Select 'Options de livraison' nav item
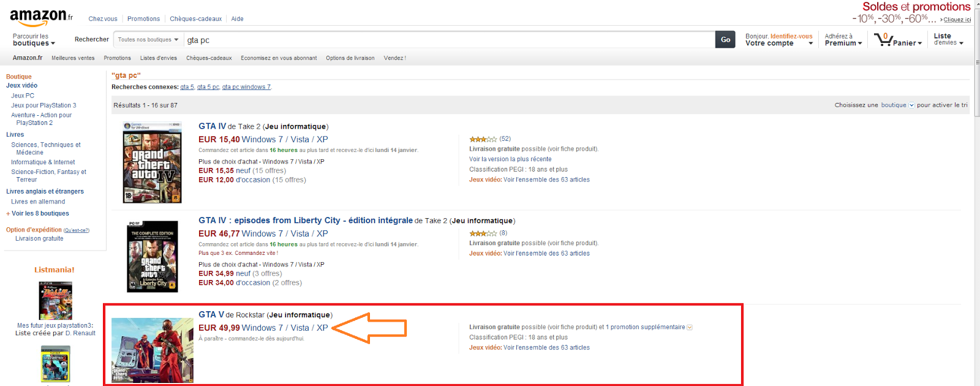This screenshot has width=980, height=386. click(x=350, y=58)
